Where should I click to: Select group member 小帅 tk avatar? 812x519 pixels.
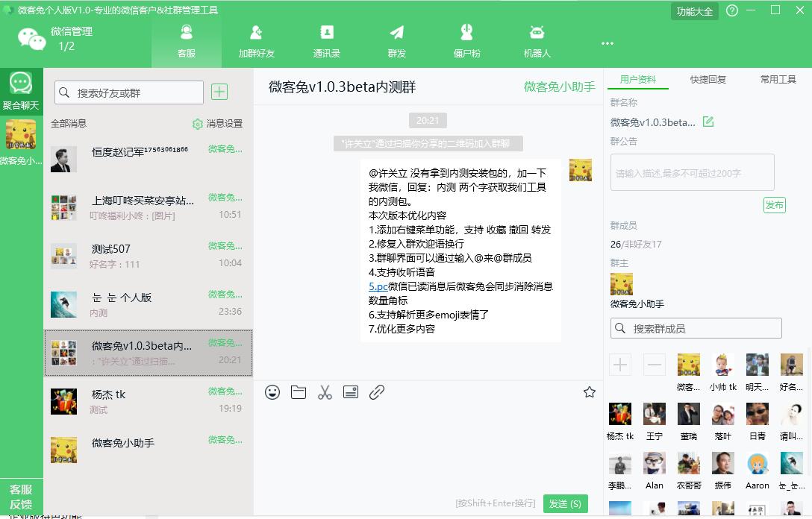pos(723,365)
